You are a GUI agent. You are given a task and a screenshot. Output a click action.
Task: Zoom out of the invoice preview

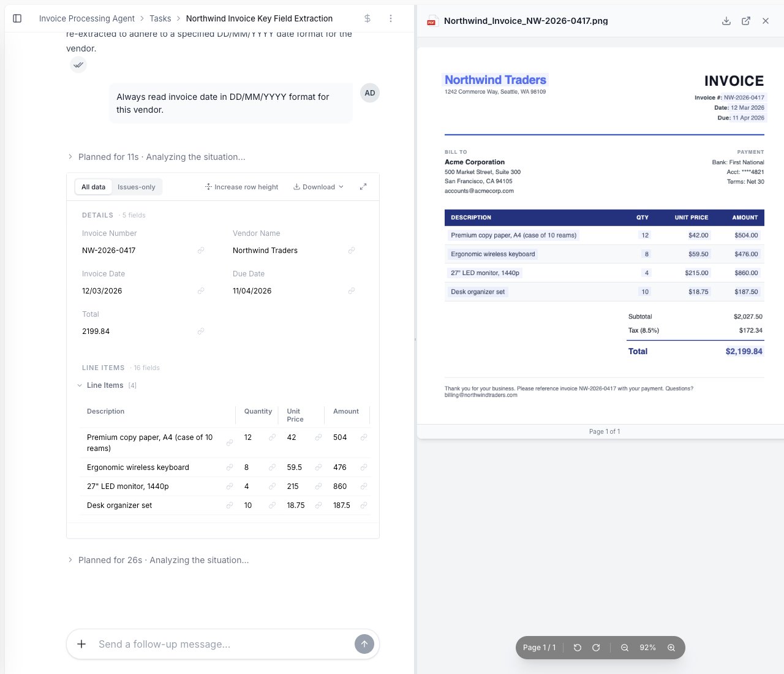[625, 648]
